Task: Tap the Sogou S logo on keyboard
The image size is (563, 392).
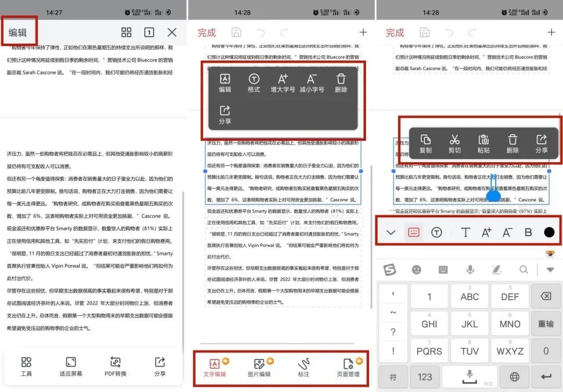Action: click(x=390, y=269)
